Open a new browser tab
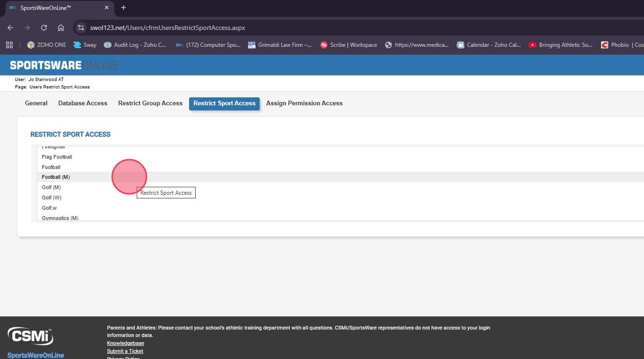 pos(123,8)
